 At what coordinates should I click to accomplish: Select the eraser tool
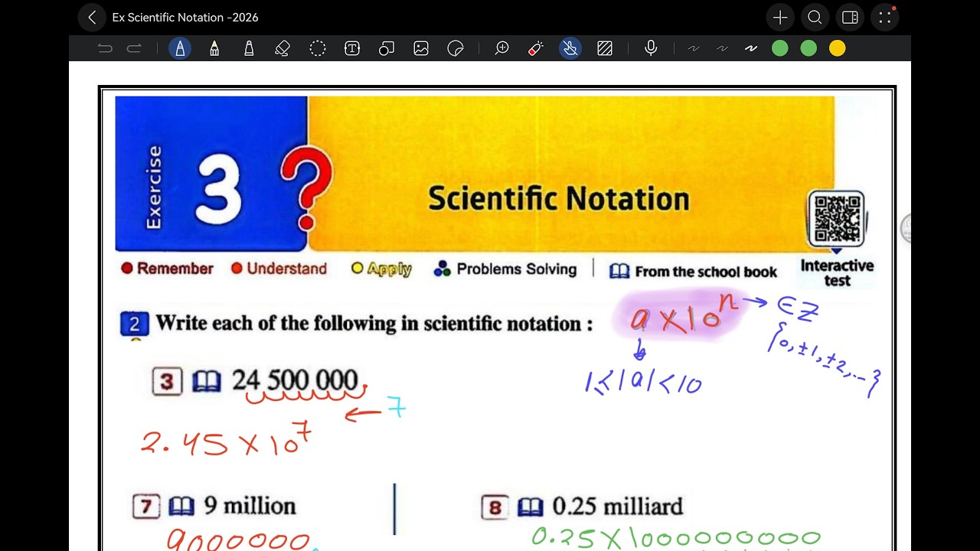click(283, 48)
